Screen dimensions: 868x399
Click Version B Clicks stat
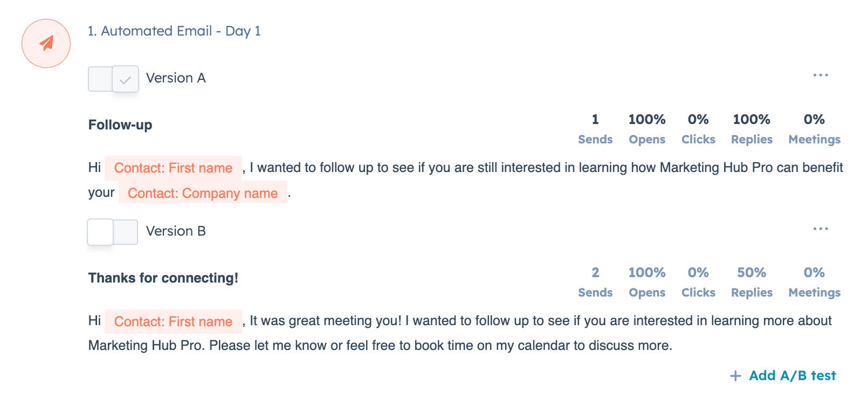698,282
